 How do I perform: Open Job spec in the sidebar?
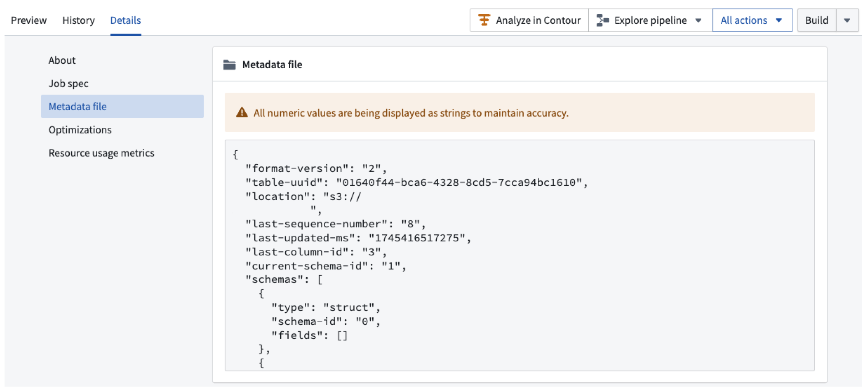[x=68, y=84]
